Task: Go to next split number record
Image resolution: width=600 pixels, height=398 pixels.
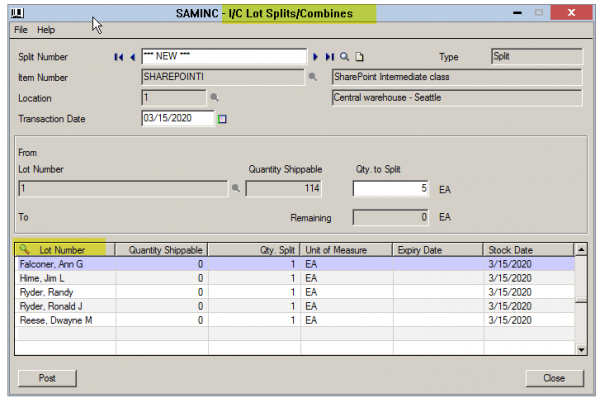Action: click(315, 57)
